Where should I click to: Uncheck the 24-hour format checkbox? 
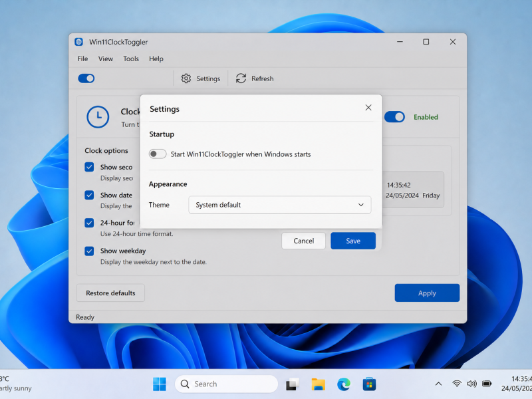89,223
